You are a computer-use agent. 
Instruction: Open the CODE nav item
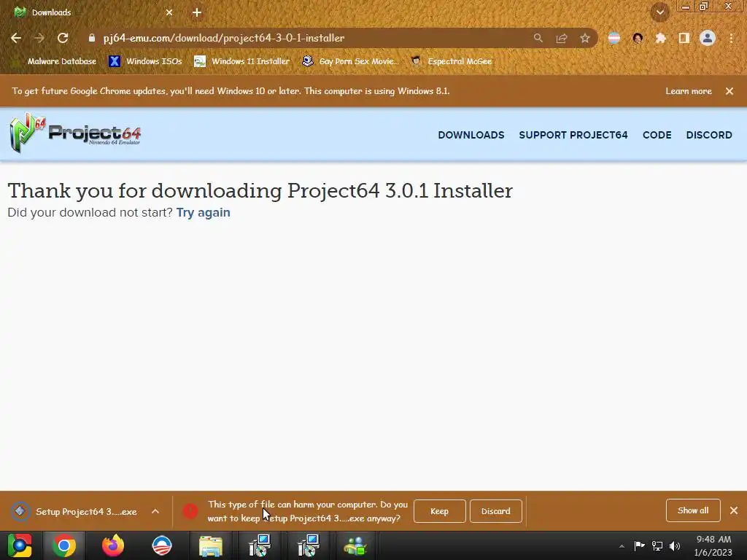click(657, 135)
